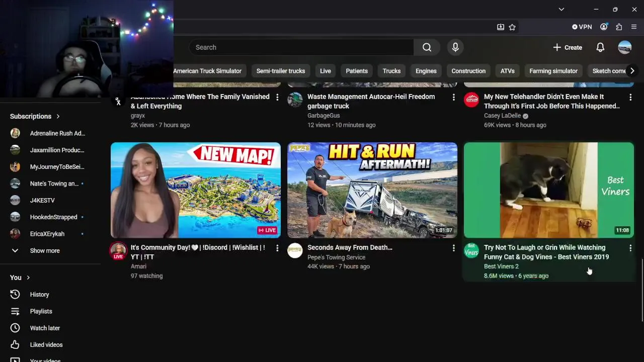Select Semi-trailer trucks chip
Viewport: 644px width, 362px height.
coord(281,71)
